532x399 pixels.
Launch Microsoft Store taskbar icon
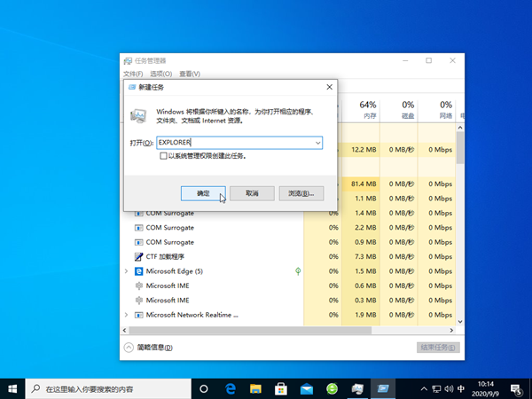281,388
